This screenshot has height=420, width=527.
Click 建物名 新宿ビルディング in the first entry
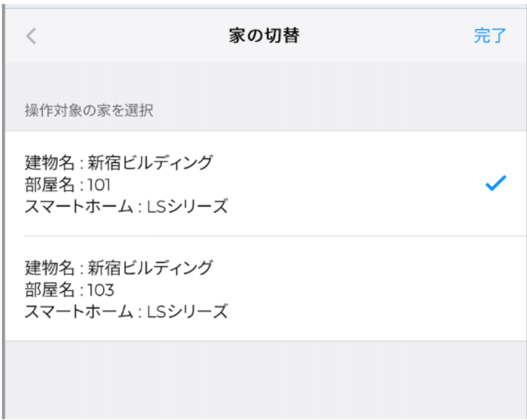click(119, 163)
